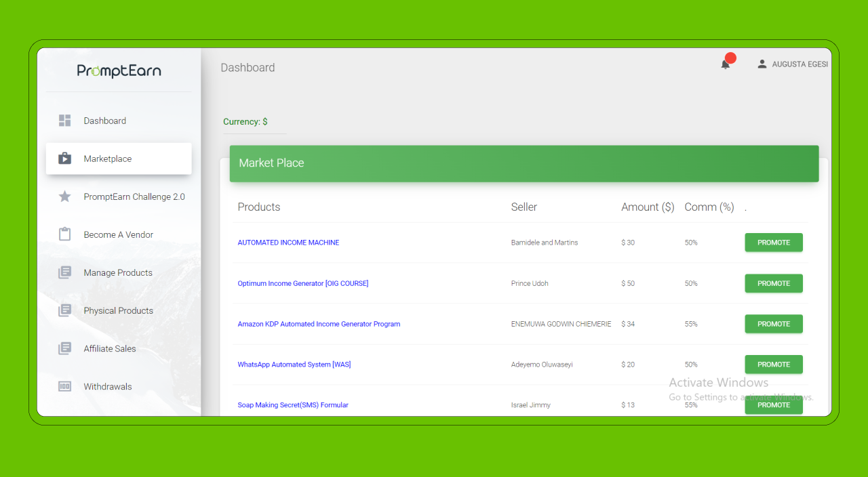Click the Manage Products library icon
This screenshot has height=477, width=868.
click(x=65, y=272)
